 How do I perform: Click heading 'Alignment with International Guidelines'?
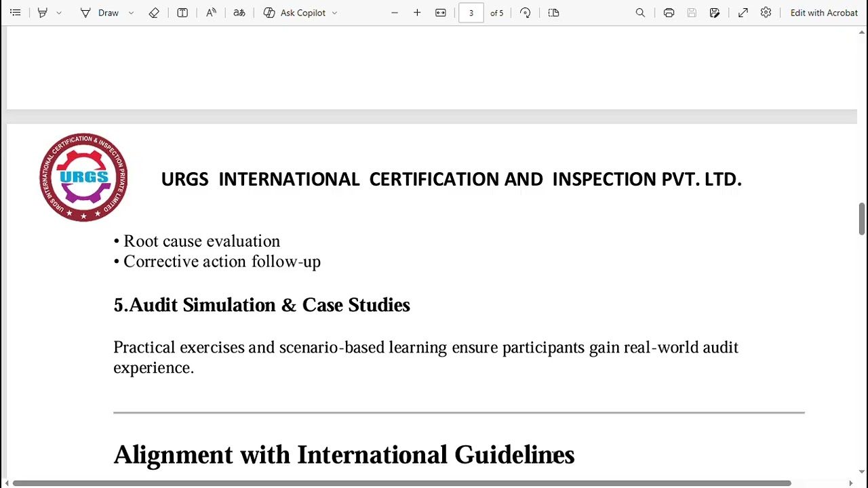tap(344, 455)
